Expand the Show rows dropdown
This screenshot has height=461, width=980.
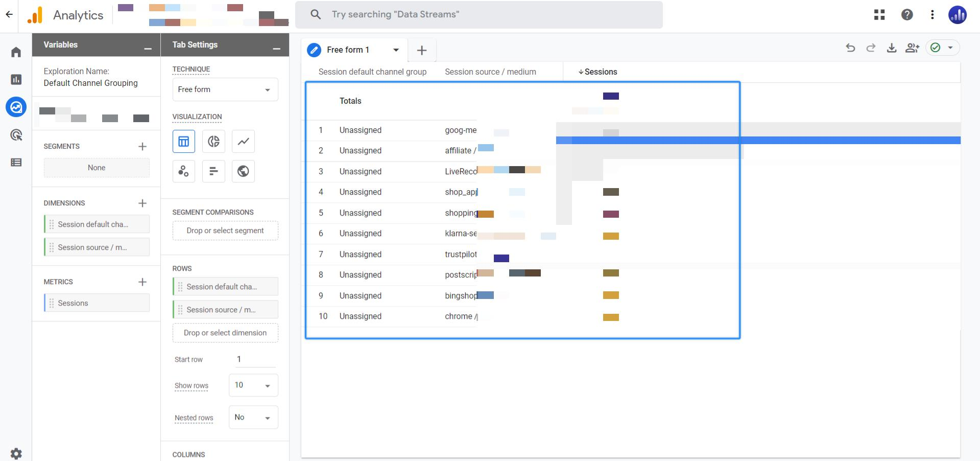coord(253,385)
